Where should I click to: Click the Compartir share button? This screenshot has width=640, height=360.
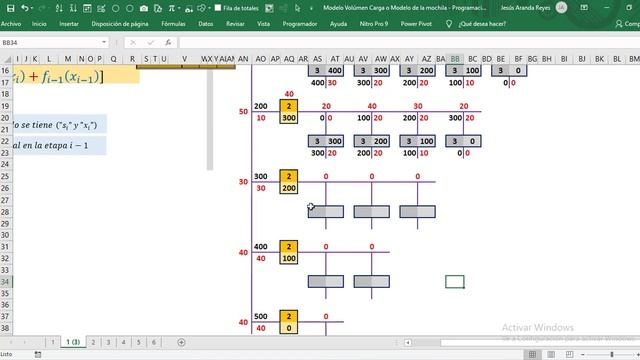627,24
